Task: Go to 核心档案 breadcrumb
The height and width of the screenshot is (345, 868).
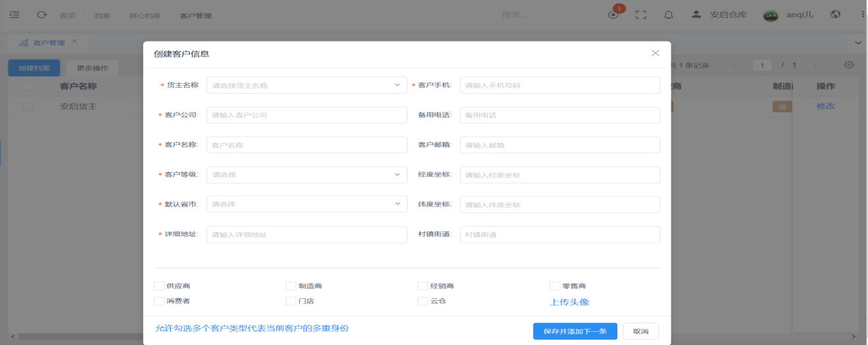Action: coord(144,15)
